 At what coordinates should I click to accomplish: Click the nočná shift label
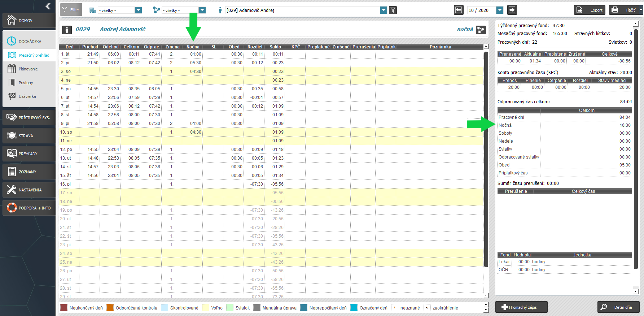pos(465,29)
